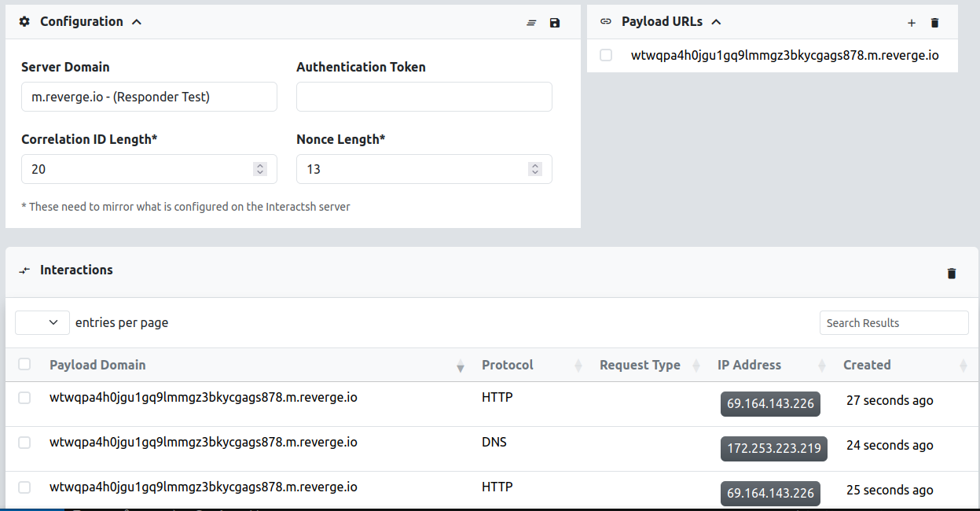Click the Payload URLs link icon

(605, 22)
